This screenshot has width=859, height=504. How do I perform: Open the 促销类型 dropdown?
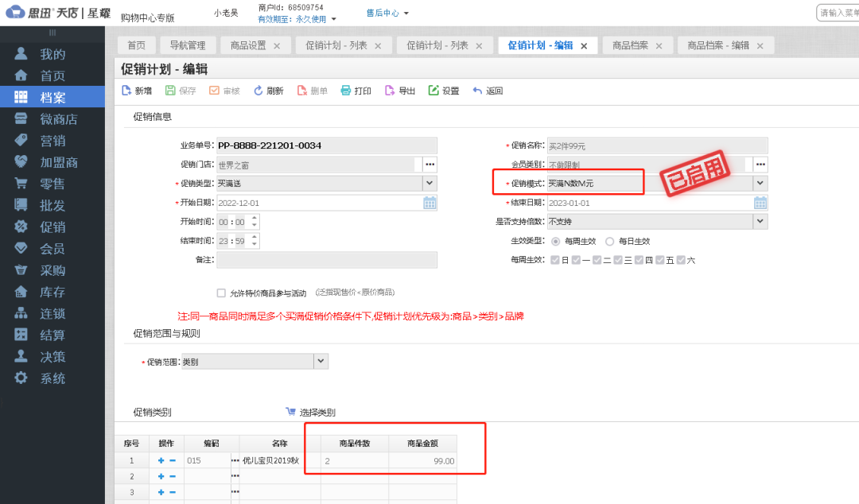(x=429, y=184)
